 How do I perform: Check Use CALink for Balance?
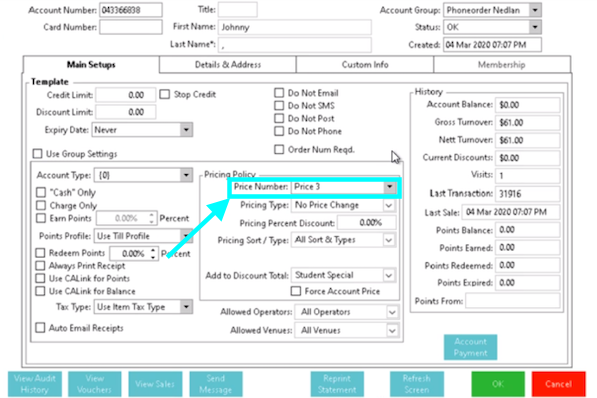pyautogui.click(x=40, y=291)
